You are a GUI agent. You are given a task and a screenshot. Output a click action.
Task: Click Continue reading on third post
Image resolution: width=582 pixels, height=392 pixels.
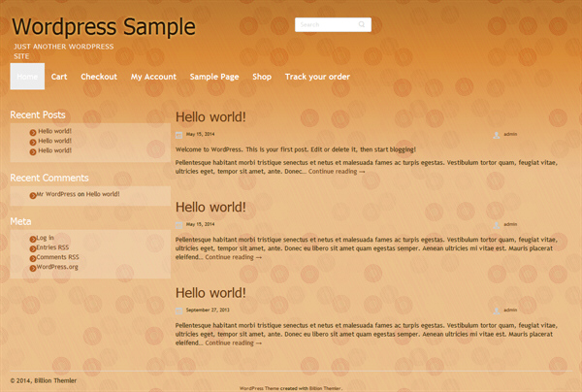[234, 343]
